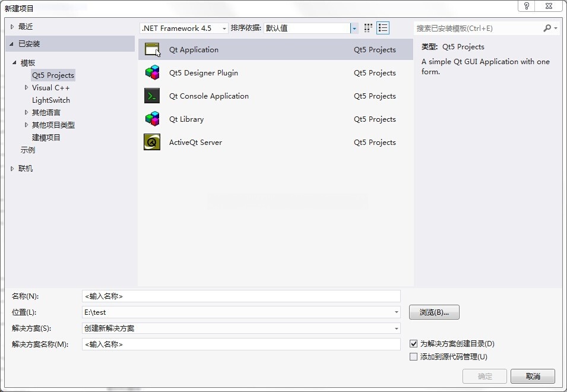This screenshot has width=567, height=392.
Task: Select the Qt Console Application row text
Action: [x=209, y=96]
